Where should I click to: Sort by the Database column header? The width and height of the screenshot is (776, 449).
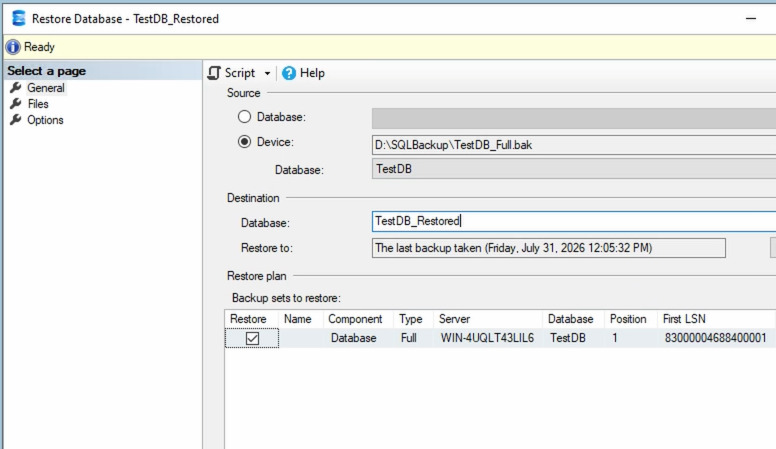[x=573, y=319]
